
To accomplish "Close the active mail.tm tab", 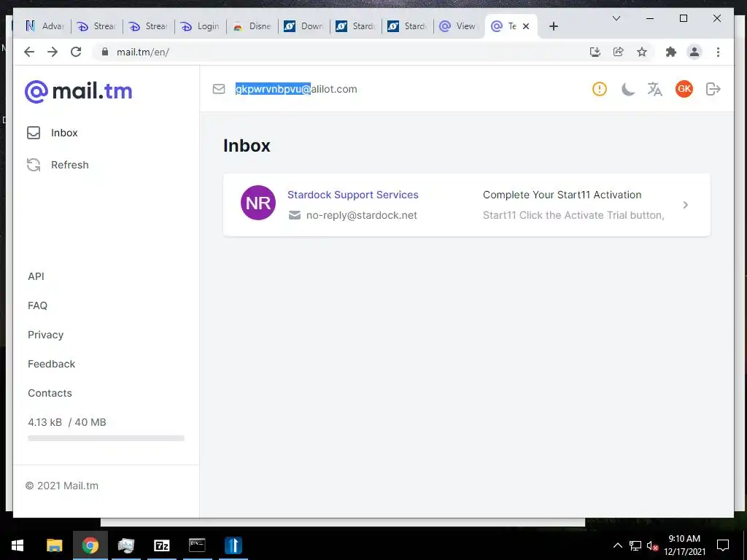I will (526, 26).
